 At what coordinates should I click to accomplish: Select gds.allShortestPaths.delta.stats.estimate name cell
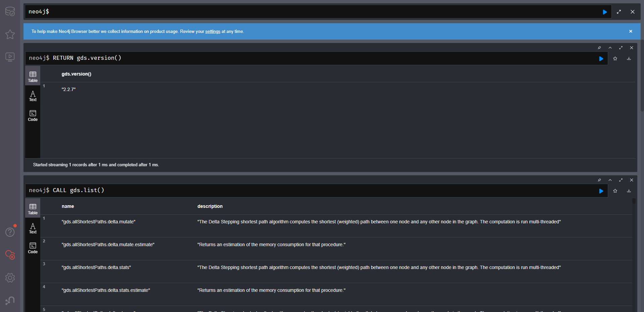click(106, 291)
